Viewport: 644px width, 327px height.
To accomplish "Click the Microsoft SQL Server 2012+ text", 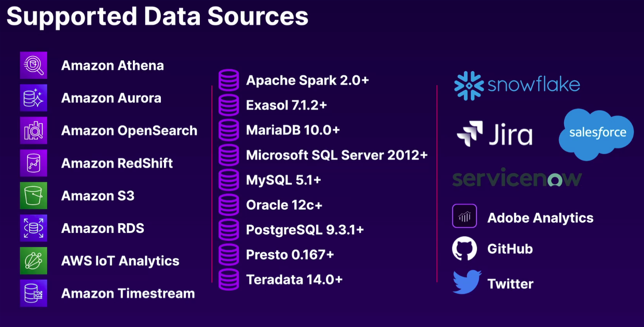I will (337, 155).
